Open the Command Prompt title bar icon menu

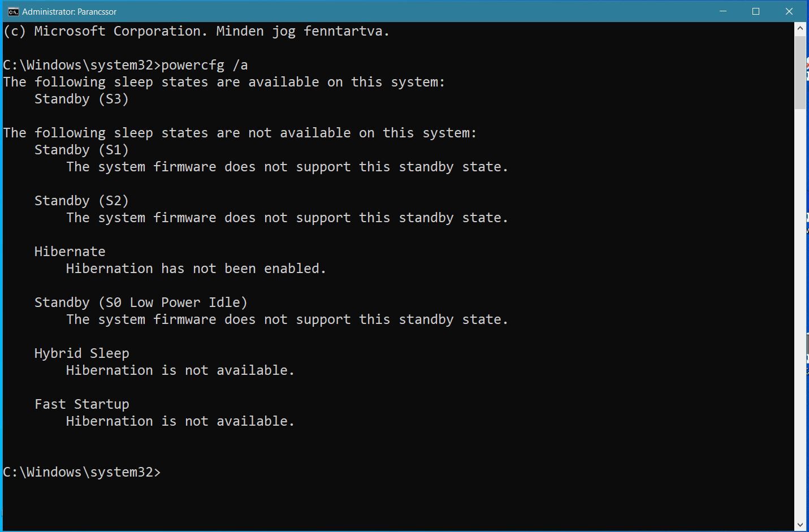coord(12,11)
